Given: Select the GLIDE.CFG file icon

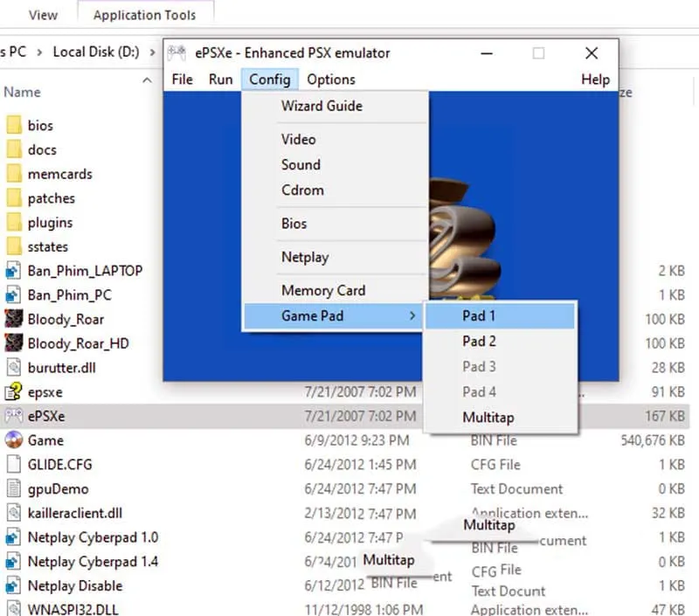Looking at the screenshot, I should point(13,464).
